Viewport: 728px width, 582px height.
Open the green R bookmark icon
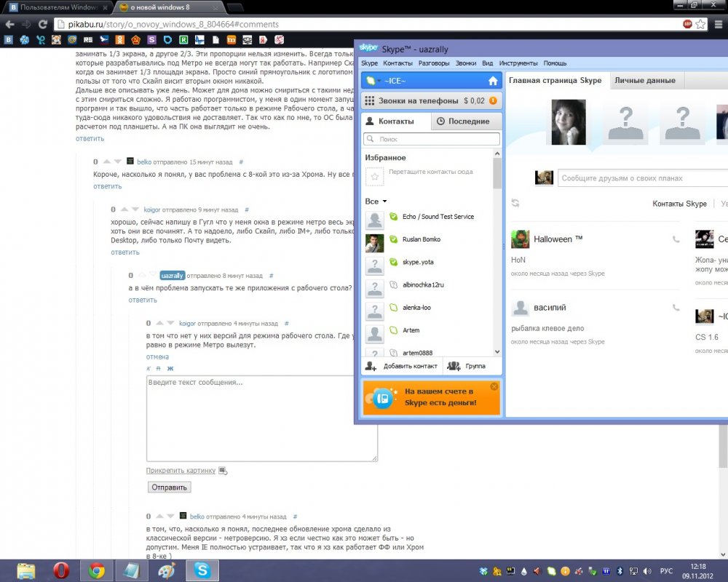[x=183, y=40]
